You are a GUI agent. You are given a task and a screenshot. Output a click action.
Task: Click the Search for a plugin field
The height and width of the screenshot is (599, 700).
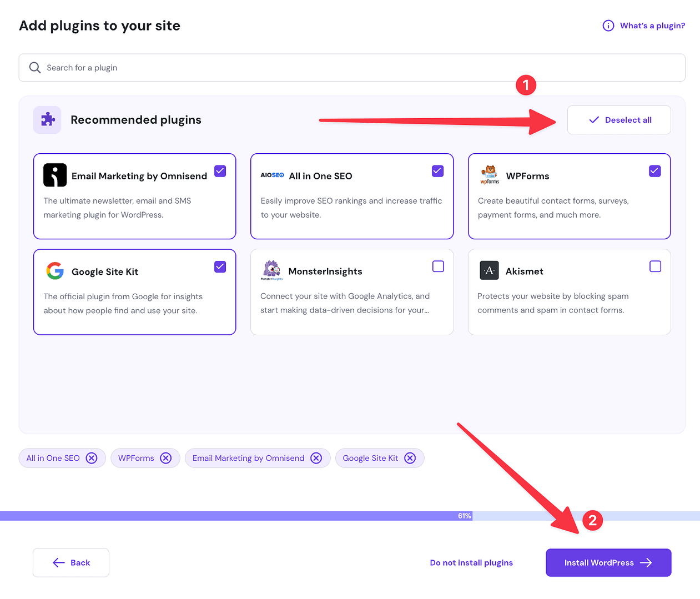pos(222,67)
